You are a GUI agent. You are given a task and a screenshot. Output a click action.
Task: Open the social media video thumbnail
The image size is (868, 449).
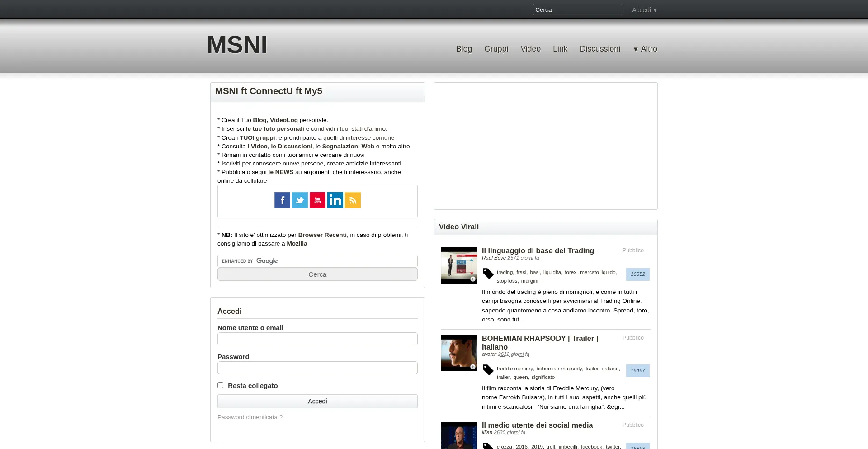click(x=459, y=435)
